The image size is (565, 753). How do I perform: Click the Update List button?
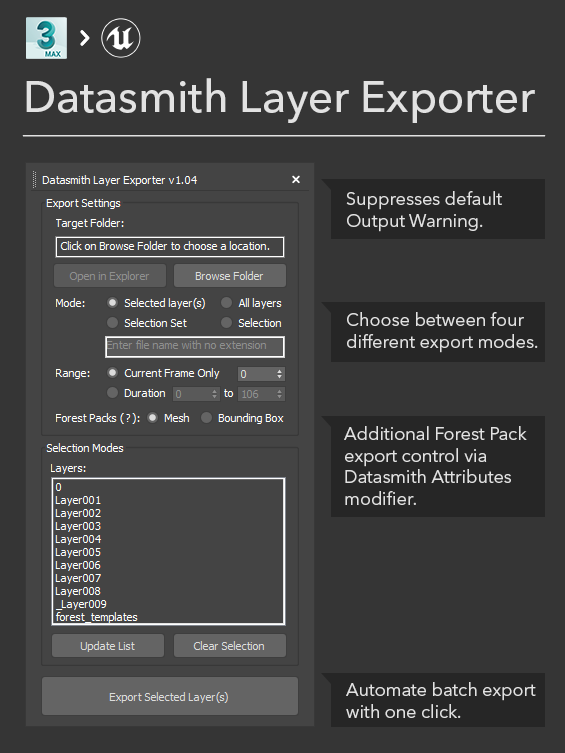point(108,646)
